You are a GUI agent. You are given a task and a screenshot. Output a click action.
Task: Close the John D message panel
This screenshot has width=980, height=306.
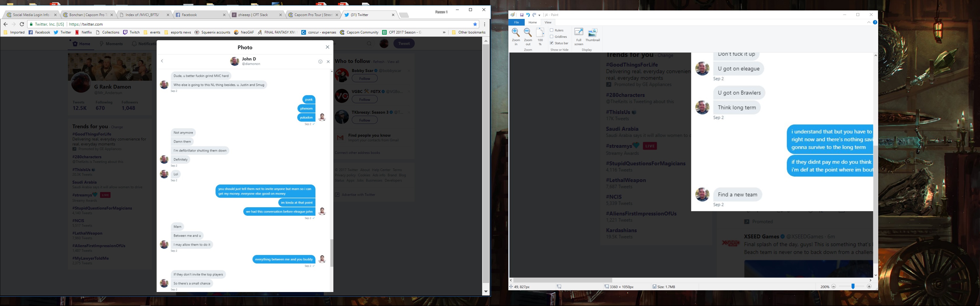pos(328,61)
